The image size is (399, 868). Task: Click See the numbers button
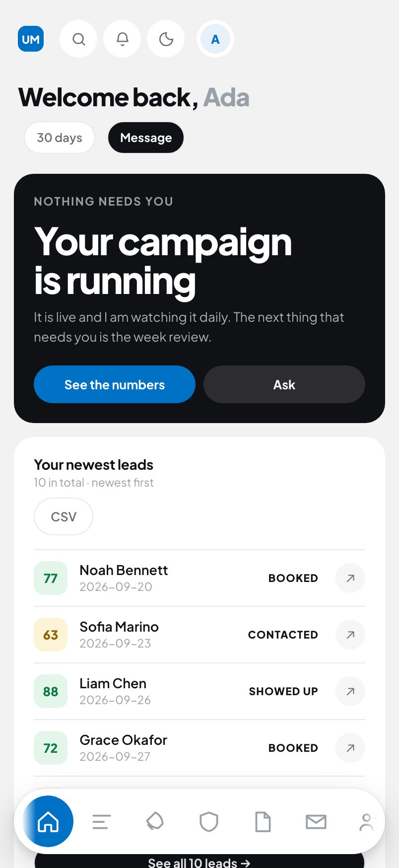115,384
